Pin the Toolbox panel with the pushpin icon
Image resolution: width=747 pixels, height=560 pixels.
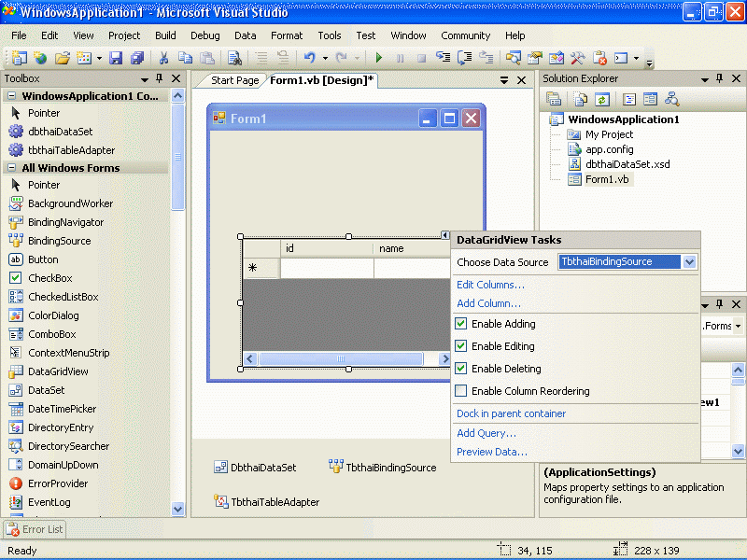click(x=160, y=78)
